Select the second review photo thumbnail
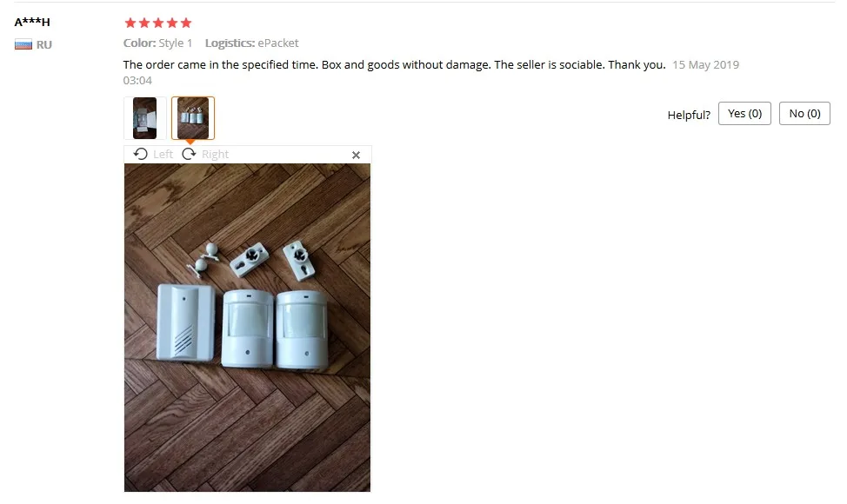This screenshot has height=504, width=847. pyautogui.click(x=193, y=118)
